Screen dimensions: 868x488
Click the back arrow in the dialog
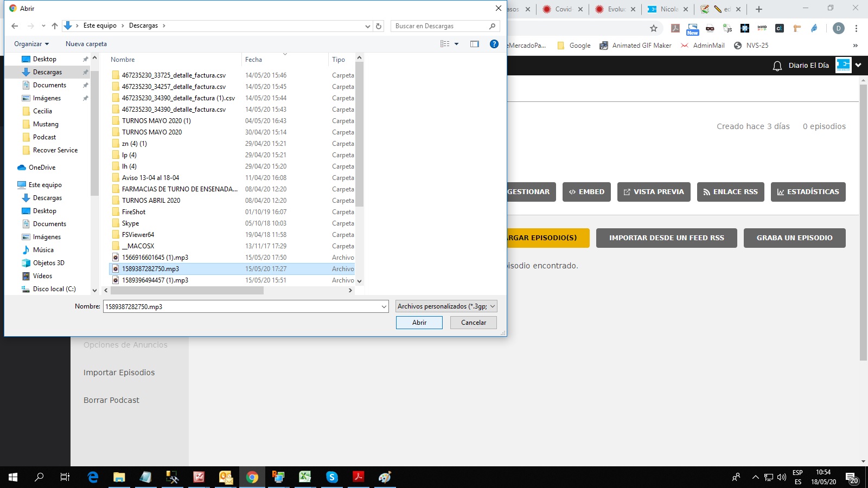click(15, 26)
